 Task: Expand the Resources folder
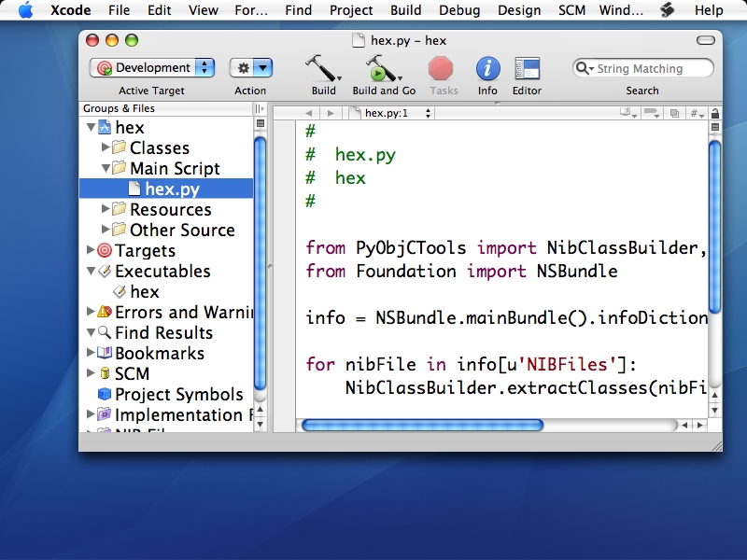click(106, 208)
